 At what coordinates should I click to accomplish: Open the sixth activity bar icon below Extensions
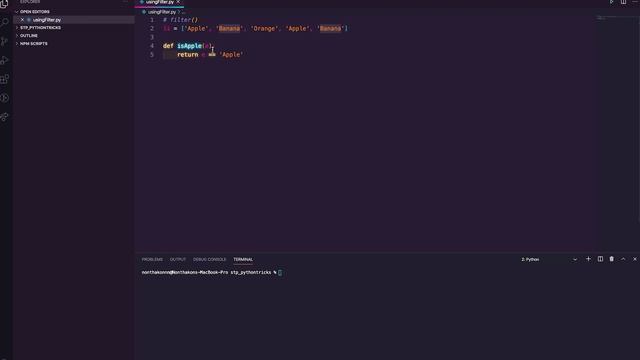click(x=4, y=98)
